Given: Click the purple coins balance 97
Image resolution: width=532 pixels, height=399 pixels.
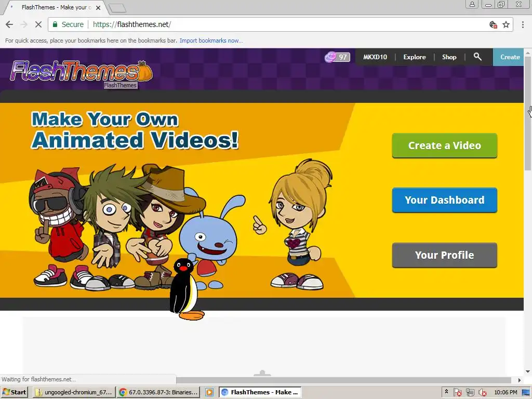Looking at the screenshot, I should (x=337, y=57).
